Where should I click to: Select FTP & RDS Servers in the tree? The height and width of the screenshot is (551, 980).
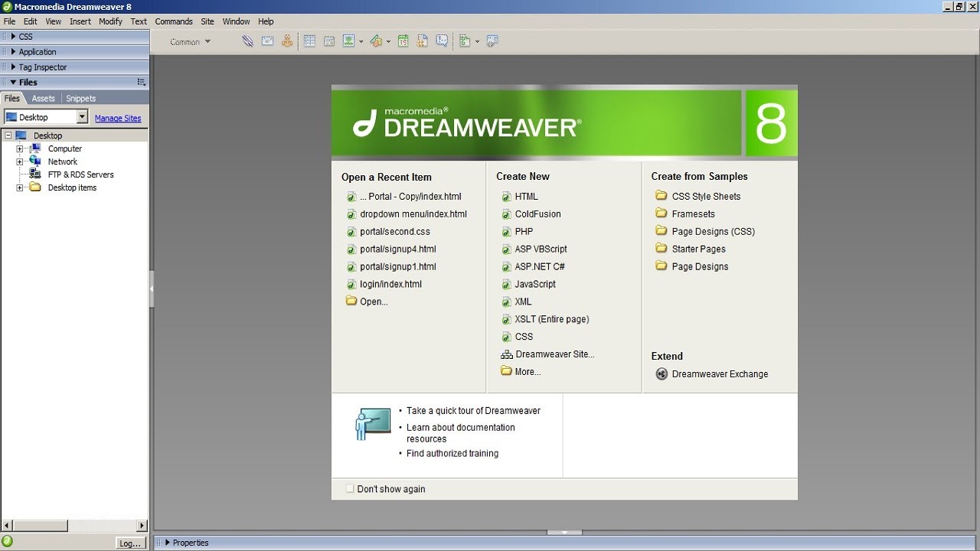(x=80, y=174)
